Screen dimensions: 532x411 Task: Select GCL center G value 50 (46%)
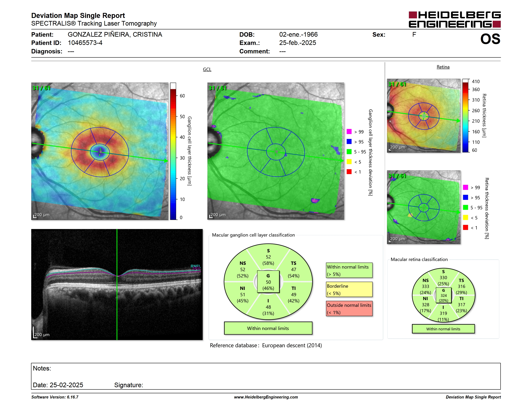pos(268,282)
